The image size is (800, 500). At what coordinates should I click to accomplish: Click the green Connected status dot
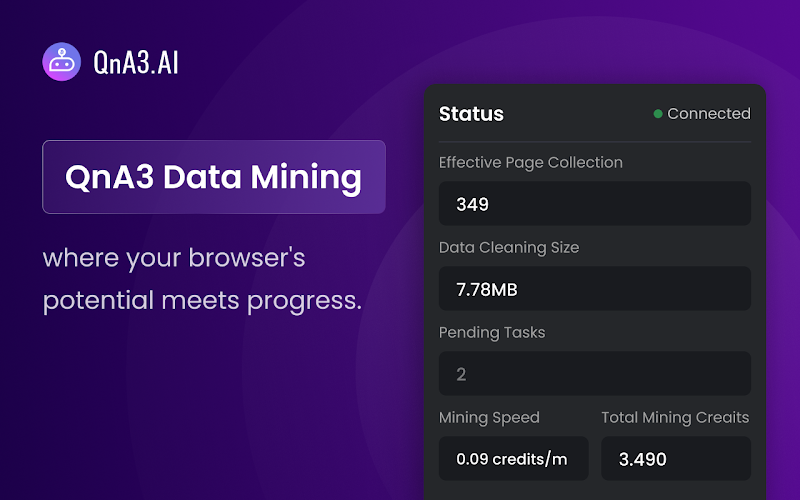(658, 114)
